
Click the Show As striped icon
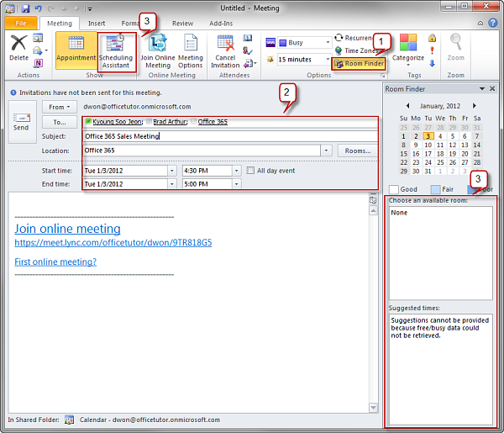270,42
